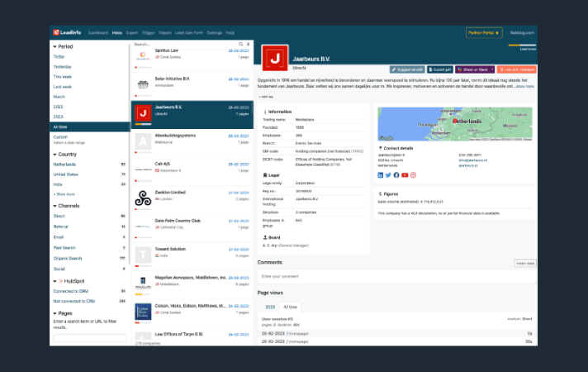Click Show more under Country

(64, 194)
